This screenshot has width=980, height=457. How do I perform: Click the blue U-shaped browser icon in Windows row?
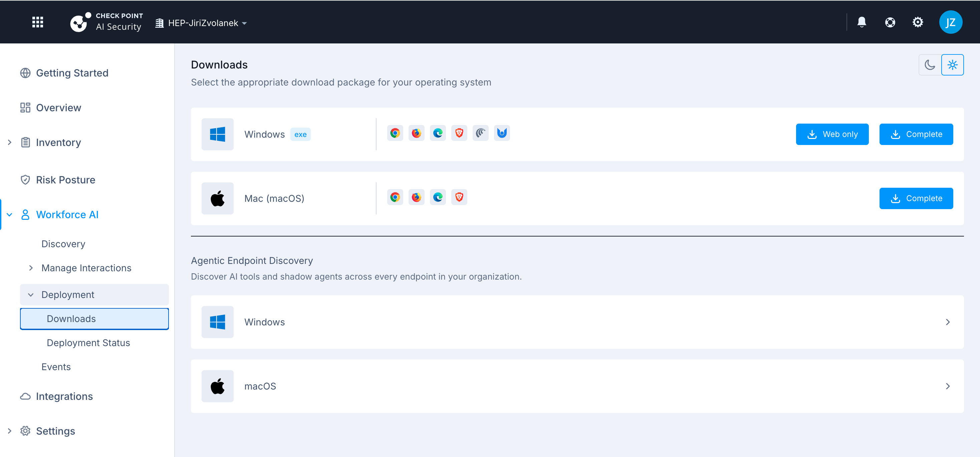tap(502, 133)
